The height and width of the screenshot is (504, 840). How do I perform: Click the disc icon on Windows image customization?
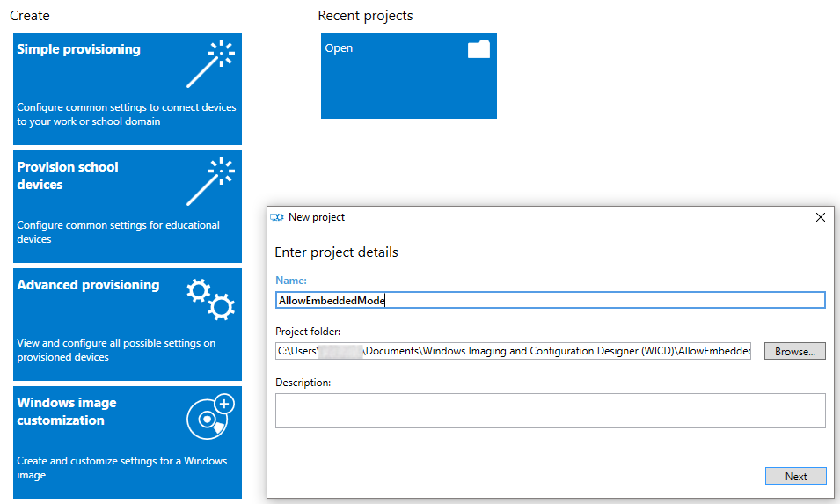click(210, 417)
